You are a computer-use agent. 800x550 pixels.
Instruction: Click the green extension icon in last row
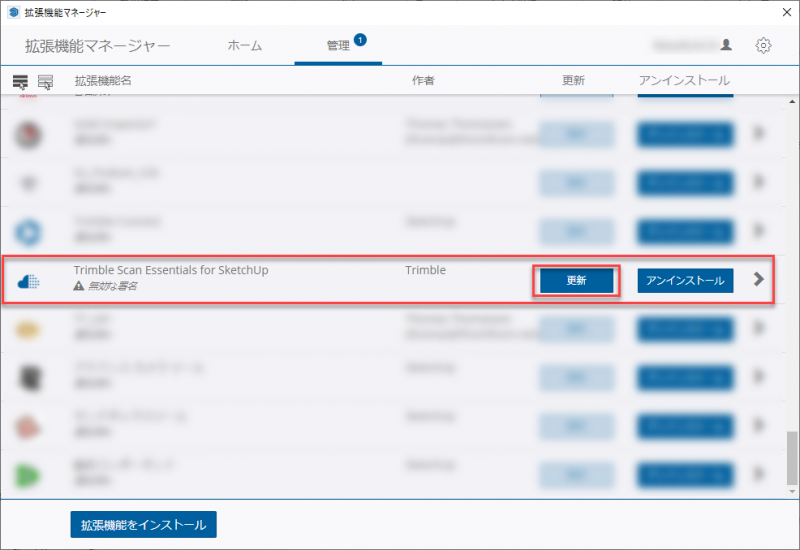pos(29,471)
